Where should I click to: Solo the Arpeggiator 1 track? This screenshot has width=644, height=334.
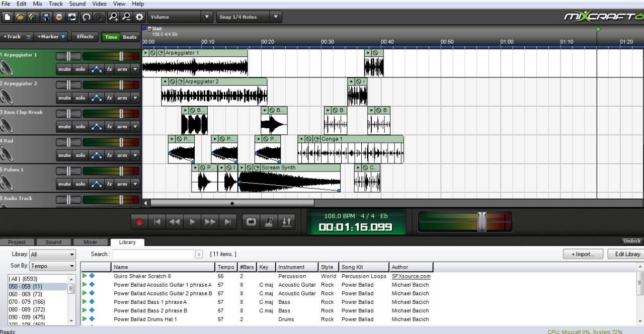80,69
